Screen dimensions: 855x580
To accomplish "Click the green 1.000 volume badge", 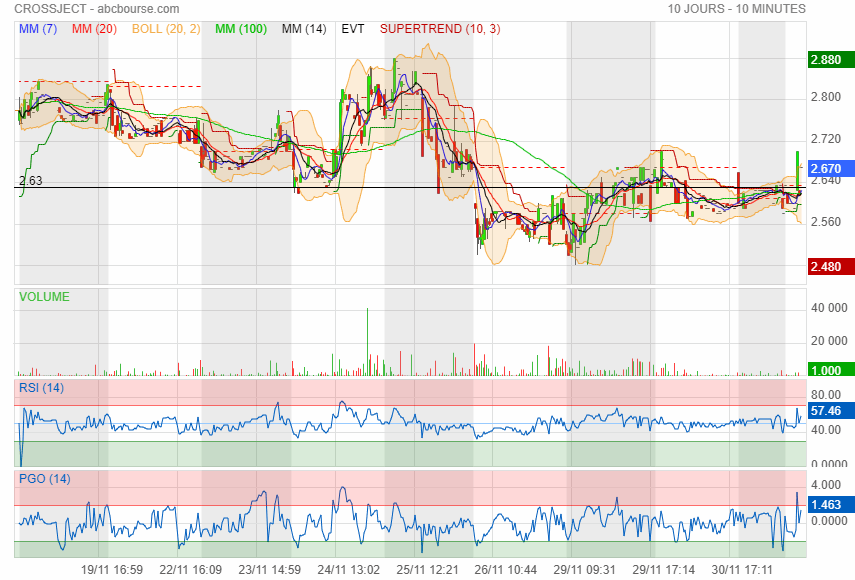I will pos(830,370).
